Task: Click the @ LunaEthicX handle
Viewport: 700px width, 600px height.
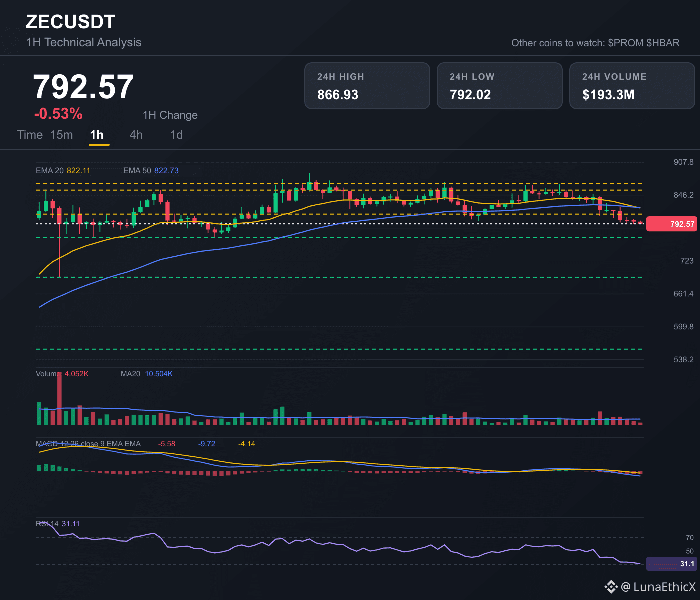Action: [x=658, y=587]
